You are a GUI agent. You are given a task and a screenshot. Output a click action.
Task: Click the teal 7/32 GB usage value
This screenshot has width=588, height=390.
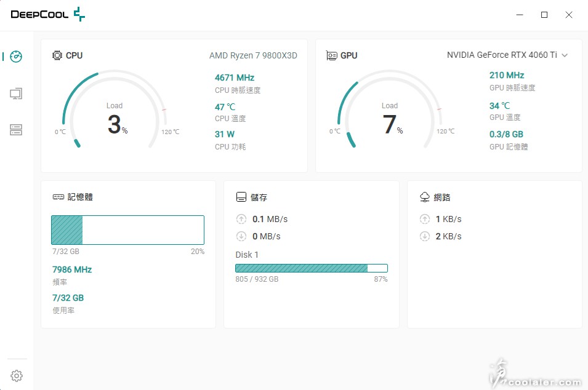pos(68,298)
